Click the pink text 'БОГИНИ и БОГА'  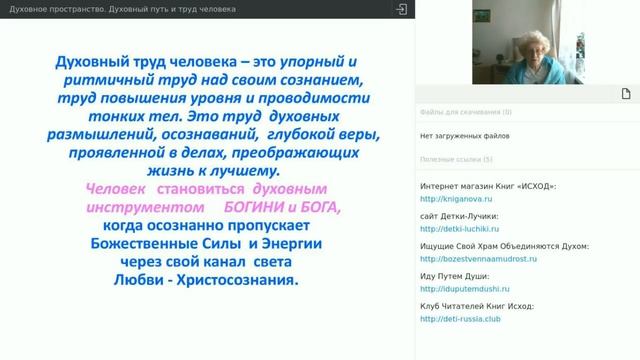tap(282, 207)
